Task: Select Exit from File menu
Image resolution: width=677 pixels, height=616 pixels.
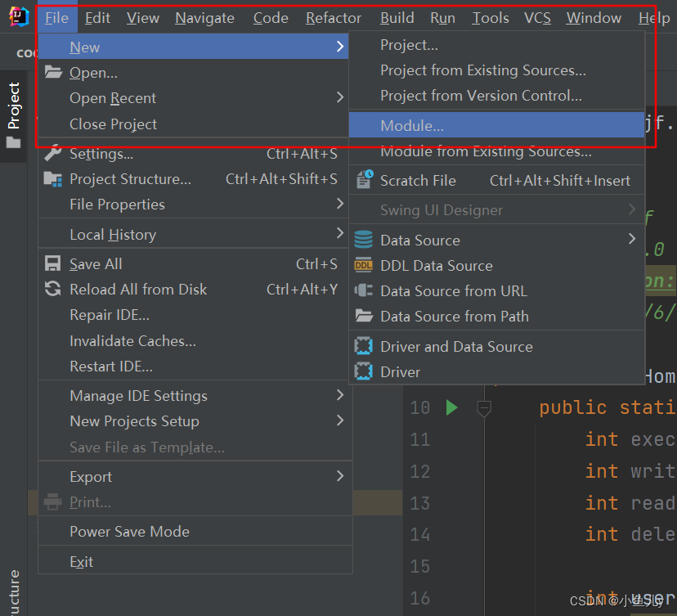Action: point(195,561)
